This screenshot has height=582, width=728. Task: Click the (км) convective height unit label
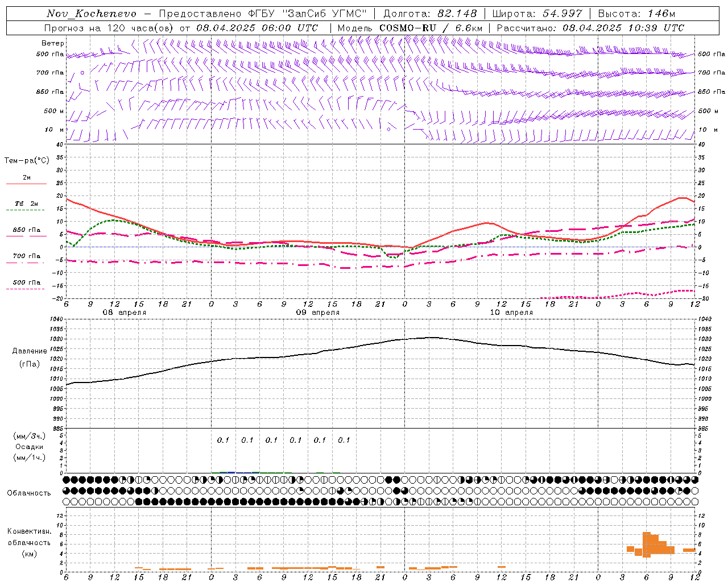29,554
